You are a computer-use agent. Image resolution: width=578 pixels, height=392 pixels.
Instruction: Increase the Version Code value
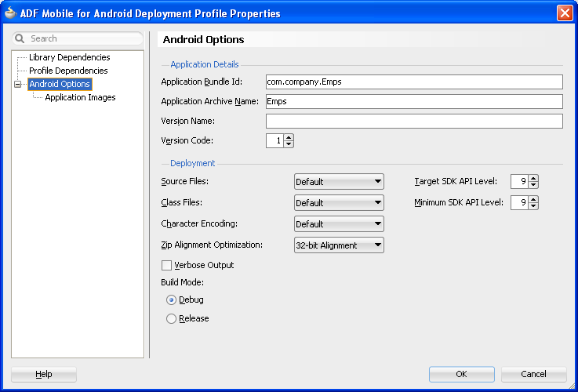tap(289, 137)
